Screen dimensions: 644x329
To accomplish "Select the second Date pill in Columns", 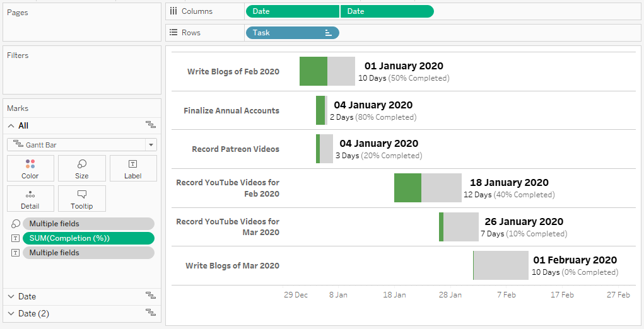I will click(387, 11).
